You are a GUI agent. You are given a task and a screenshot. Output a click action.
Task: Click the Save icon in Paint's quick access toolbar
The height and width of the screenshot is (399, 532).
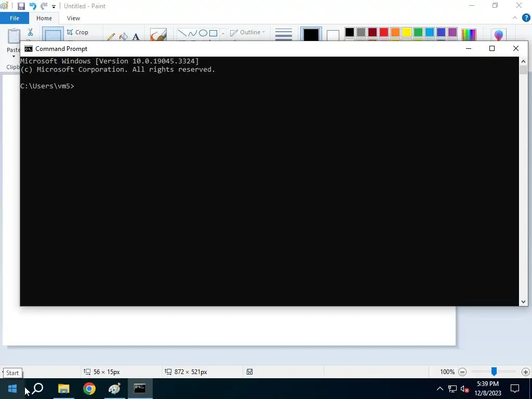pyautogui.click(x=21, y=6)
